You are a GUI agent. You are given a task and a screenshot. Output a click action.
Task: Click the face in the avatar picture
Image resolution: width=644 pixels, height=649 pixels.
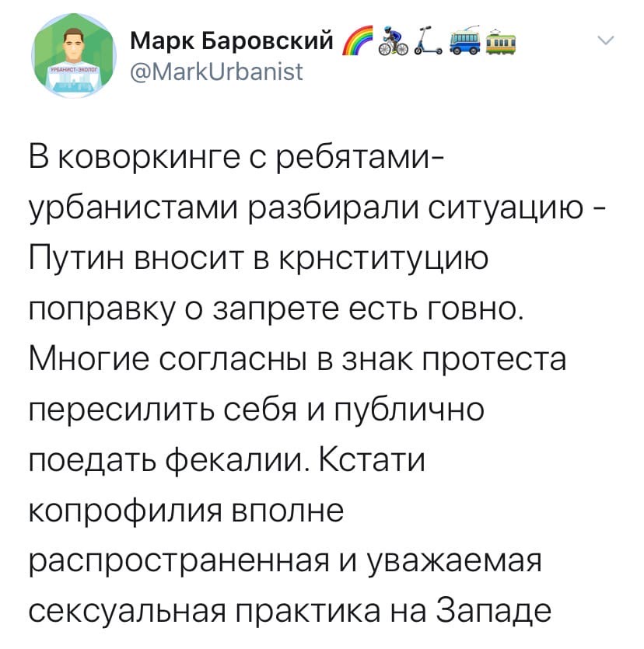pyautogui.click(x=74, y=46)
